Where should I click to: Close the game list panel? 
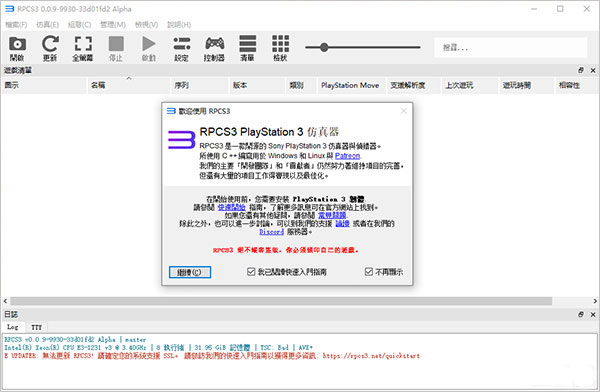(x=593, y=70)
